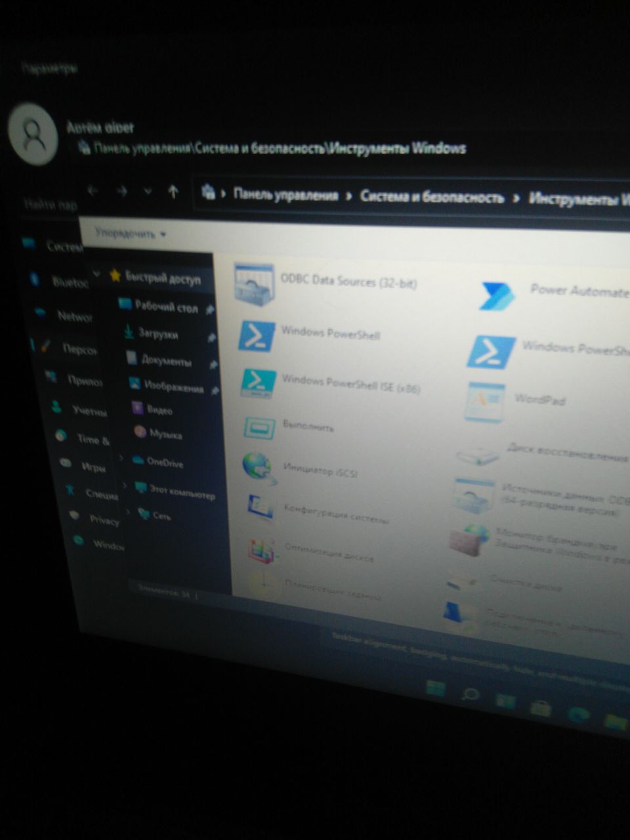
Task: Click status bar text Элементов: 34
Action: (164, 593)
